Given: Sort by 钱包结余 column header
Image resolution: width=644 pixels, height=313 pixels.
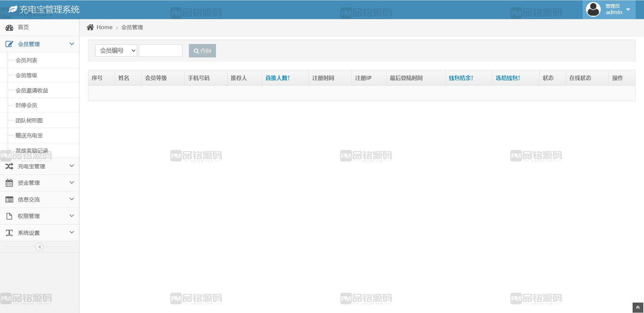Looking at the screenshot, I should pos(461,78).
